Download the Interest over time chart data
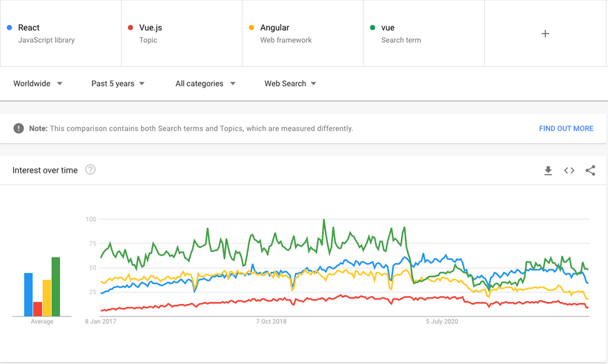Screen dimensions: 608x364 tap(548, 171)
